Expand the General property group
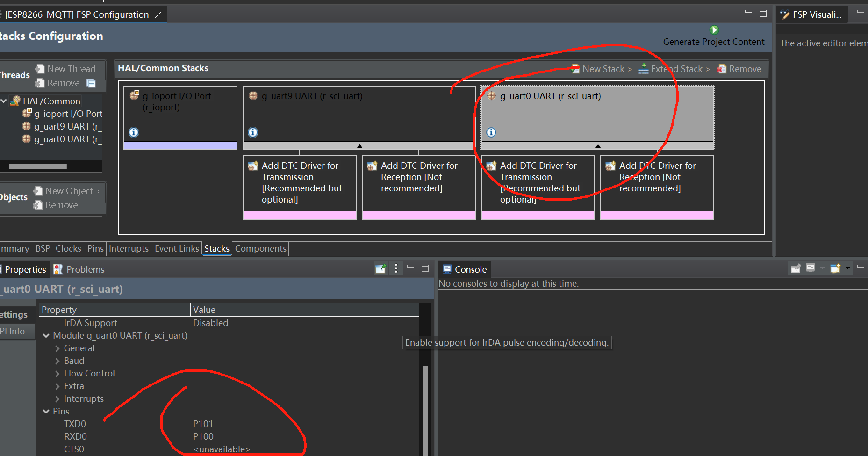 coord(57,348)
